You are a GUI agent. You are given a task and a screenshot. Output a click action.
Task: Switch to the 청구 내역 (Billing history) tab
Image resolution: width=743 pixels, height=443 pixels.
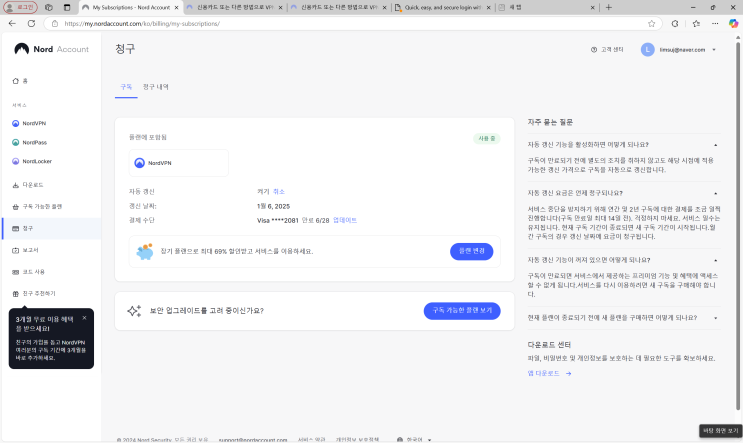pyautogui.click(x=156, y=87)
